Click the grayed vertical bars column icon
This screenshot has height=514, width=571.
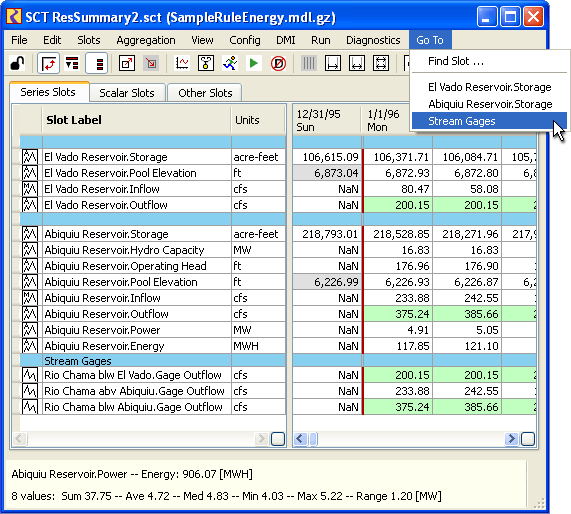tap(309, 64)
